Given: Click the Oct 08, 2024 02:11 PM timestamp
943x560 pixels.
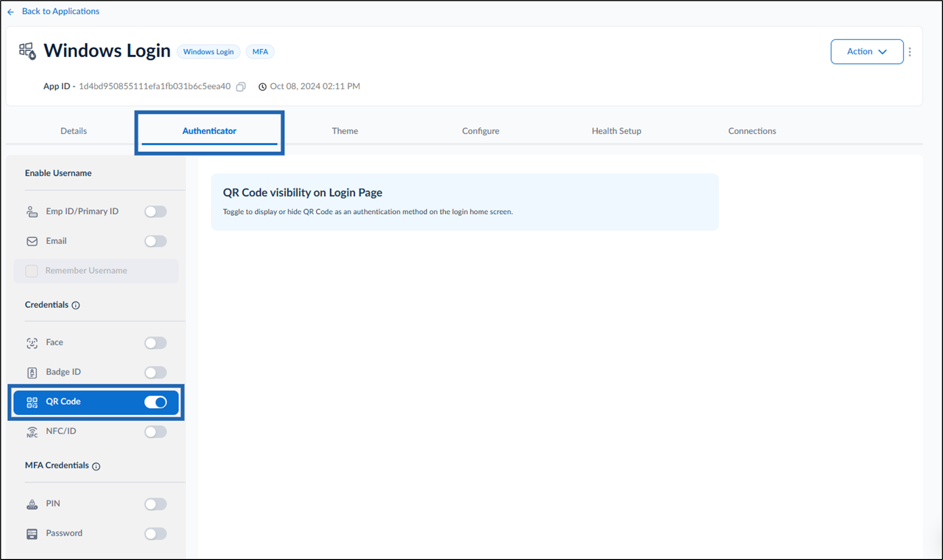Looking at the screenshot, I should click(315, 86).
